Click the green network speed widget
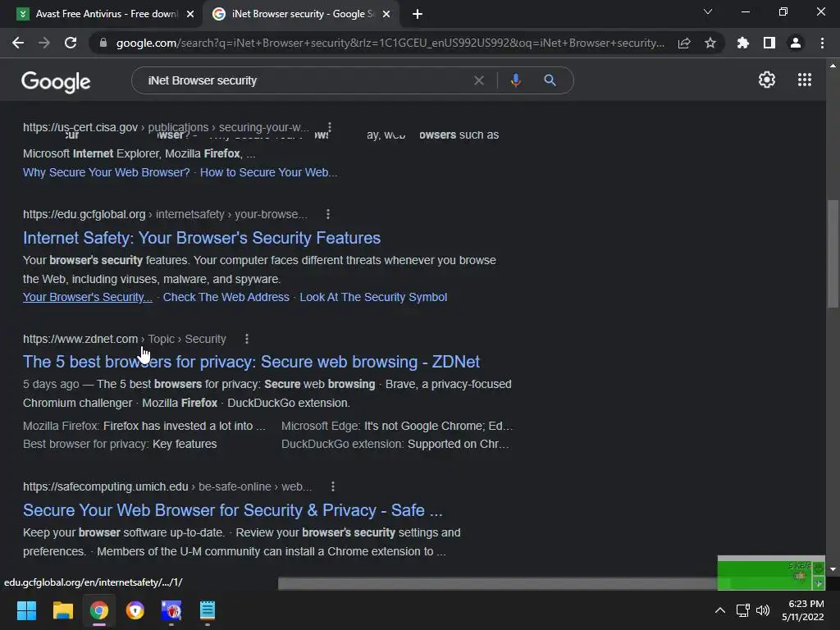Image resolution: width=840 pixels, height=630 pixels. (x=771, y=573)
